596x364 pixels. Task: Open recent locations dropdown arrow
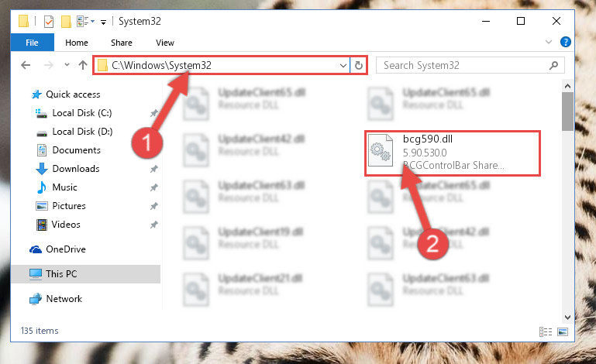pos(67,65)
